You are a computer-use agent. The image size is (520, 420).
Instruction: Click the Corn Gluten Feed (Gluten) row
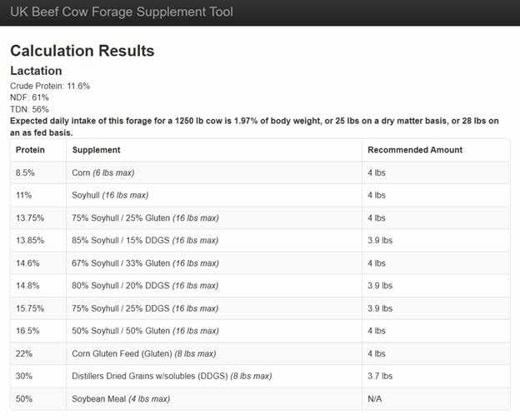click(x=144, y=352)
